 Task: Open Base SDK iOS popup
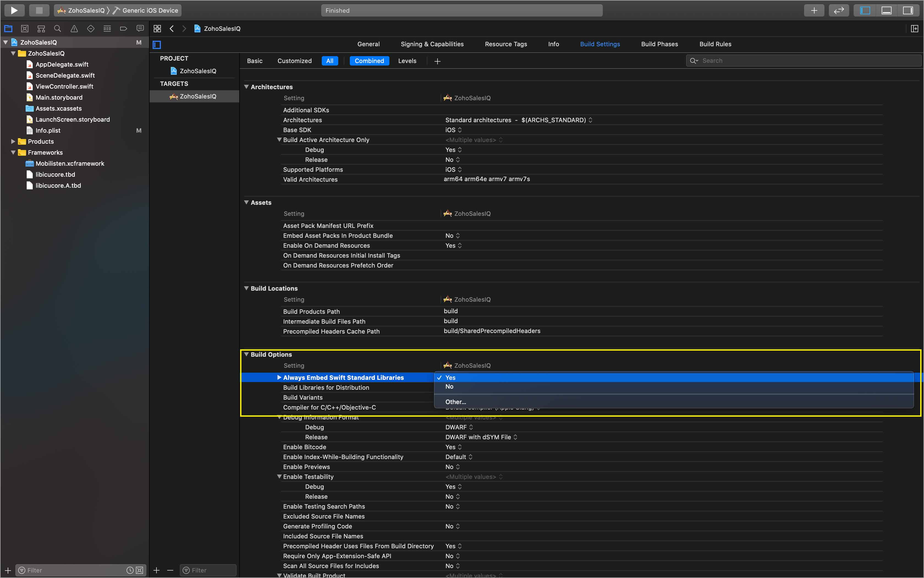[x=453, y=130]
